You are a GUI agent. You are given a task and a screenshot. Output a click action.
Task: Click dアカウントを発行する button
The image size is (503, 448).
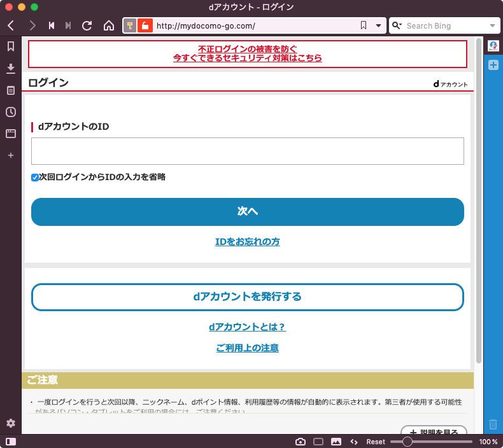click(247, 297)
